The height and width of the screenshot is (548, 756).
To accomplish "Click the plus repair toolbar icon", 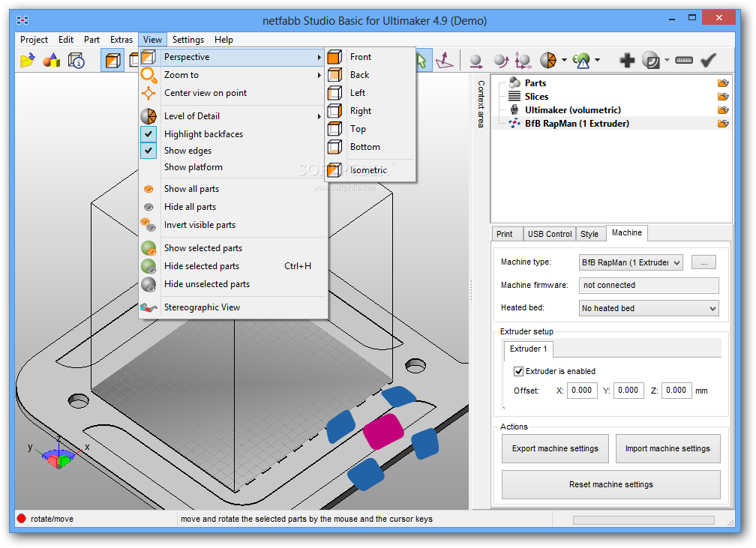I will pos(627,61).
